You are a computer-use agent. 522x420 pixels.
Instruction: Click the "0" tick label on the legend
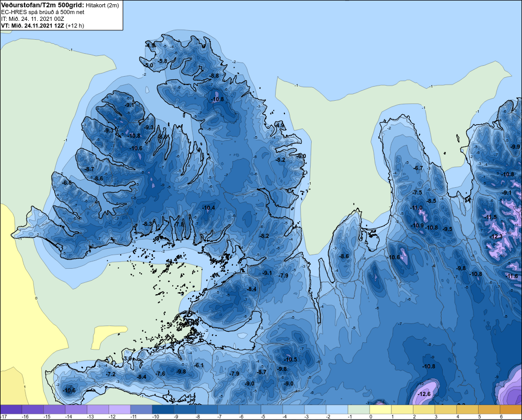pyautogui.click(x=371, y=417)
